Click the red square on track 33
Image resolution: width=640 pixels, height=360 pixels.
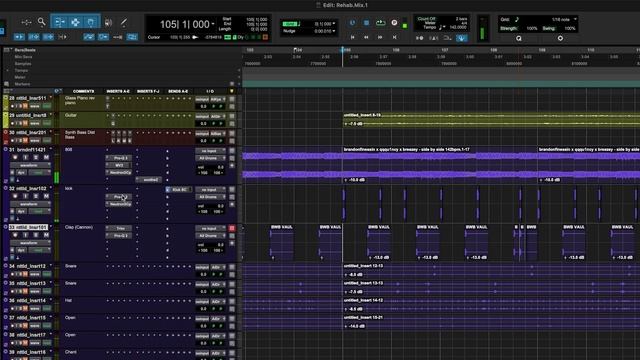(x=232, y=229)
